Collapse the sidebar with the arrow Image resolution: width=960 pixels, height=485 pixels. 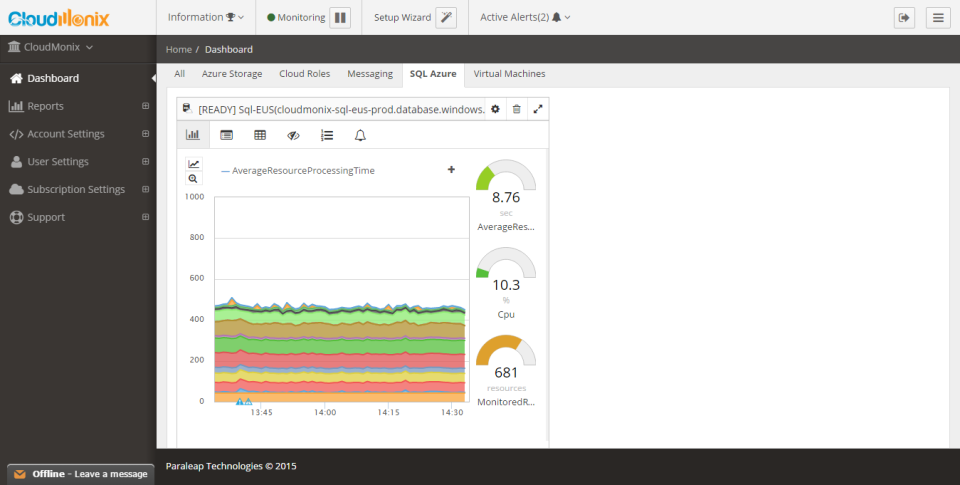tap(153, 78)
